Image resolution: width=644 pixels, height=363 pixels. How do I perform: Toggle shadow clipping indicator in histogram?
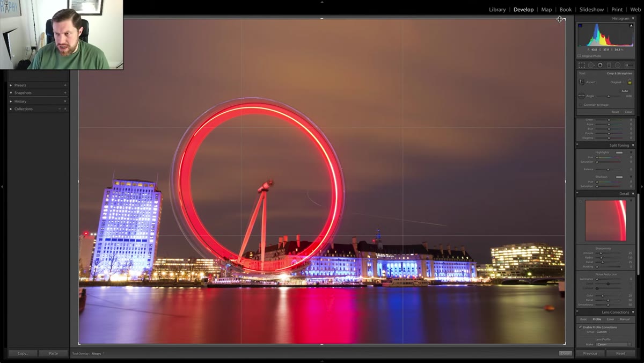tap(580, 26)
